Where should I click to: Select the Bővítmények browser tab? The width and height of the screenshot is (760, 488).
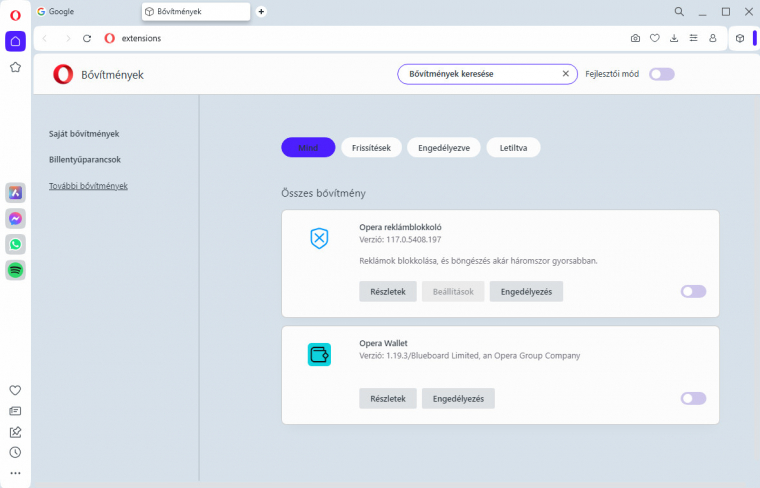click(x=196, y=12)
